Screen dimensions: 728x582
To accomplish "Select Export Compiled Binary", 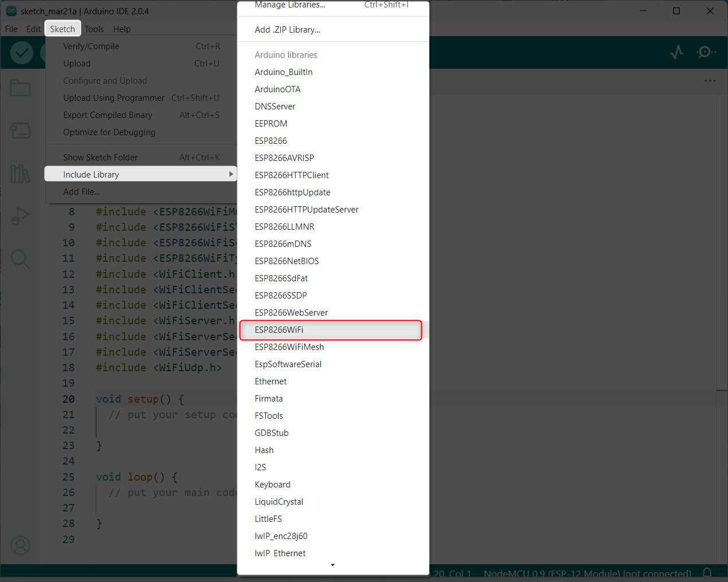I will (x=141, y=115).
